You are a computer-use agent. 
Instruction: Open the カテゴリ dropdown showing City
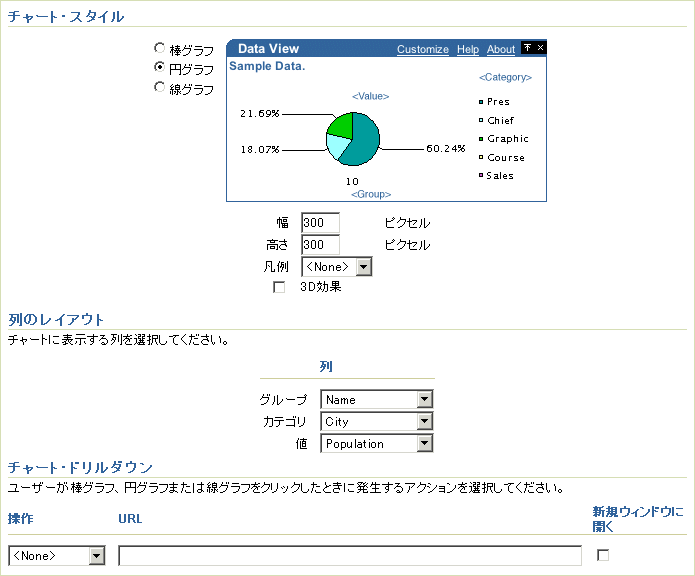(x=377, y=421)
